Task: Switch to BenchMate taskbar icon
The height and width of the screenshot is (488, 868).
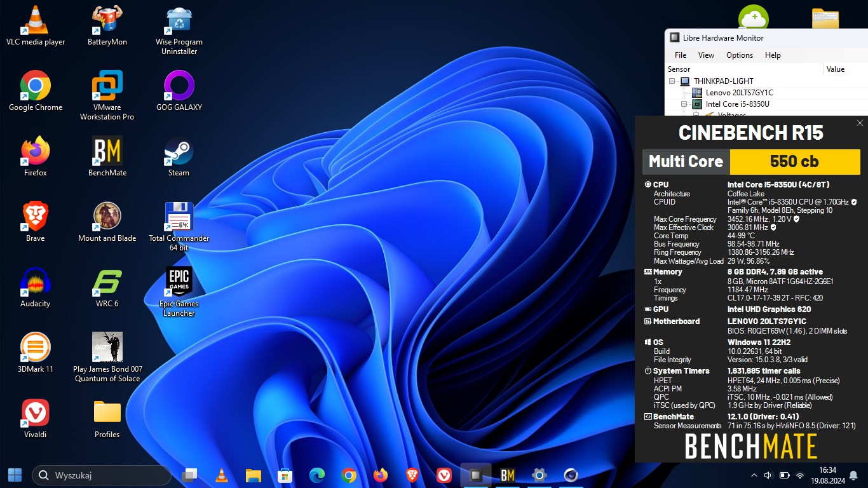Action: coord(507,475)
